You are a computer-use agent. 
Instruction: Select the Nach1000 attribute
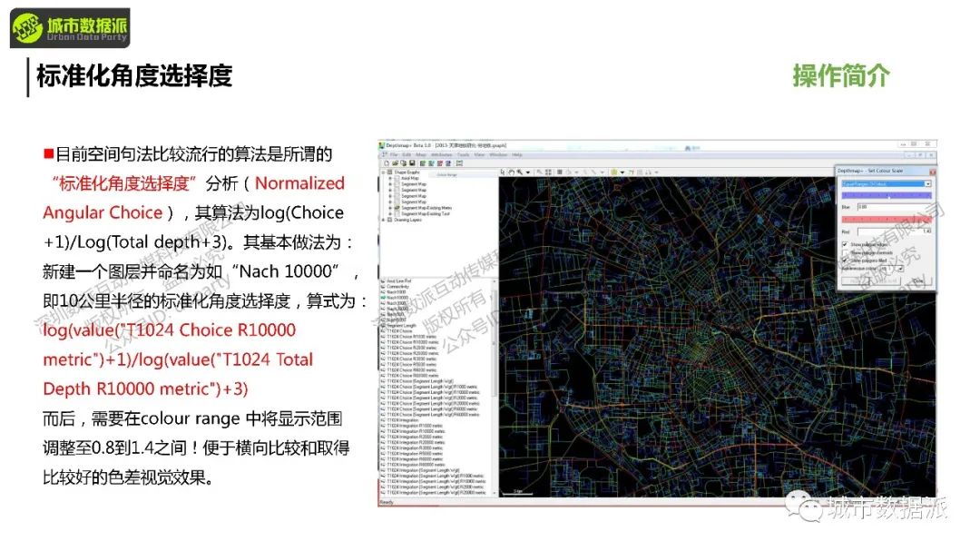pos(397,292)
